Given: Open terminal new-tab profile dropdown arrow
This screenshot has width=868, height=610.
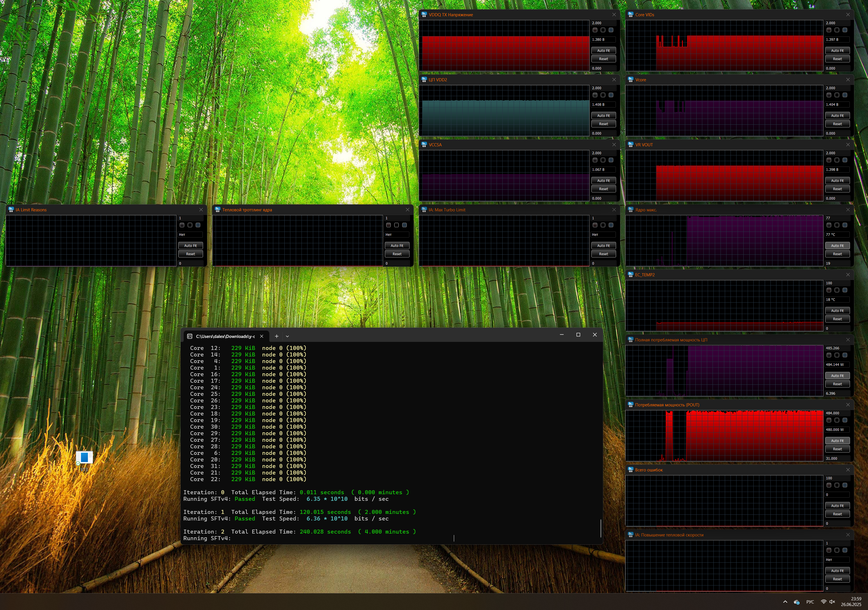Looking at the screenshot, I should click(x=287, y=336).
